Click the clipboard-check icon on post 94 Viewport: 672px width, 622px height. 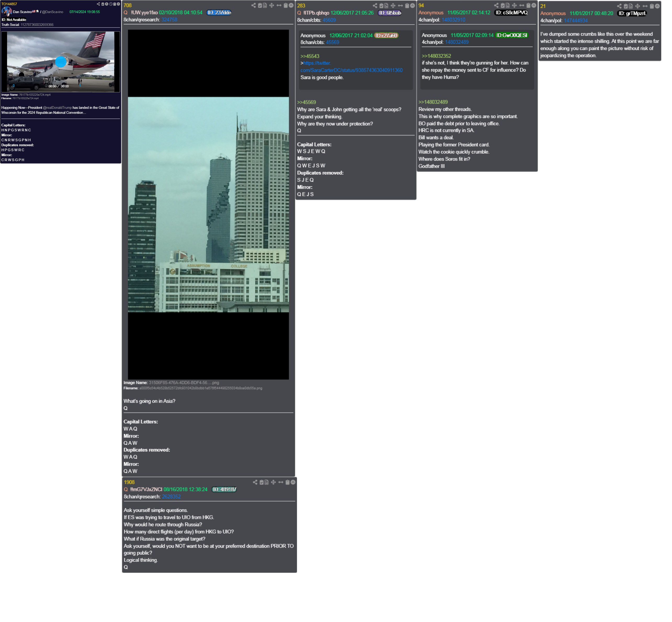[x=503, y=5]
